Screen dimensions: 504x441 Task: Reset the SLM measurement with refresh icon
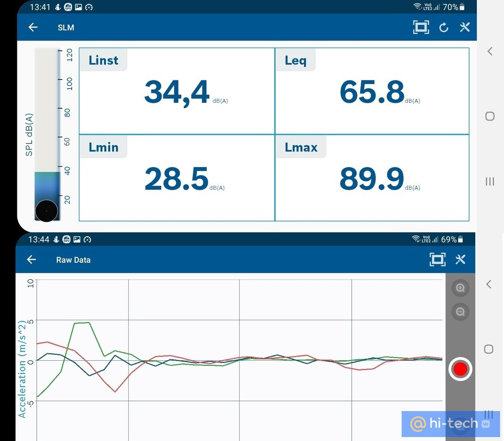(x=444, y=28)
